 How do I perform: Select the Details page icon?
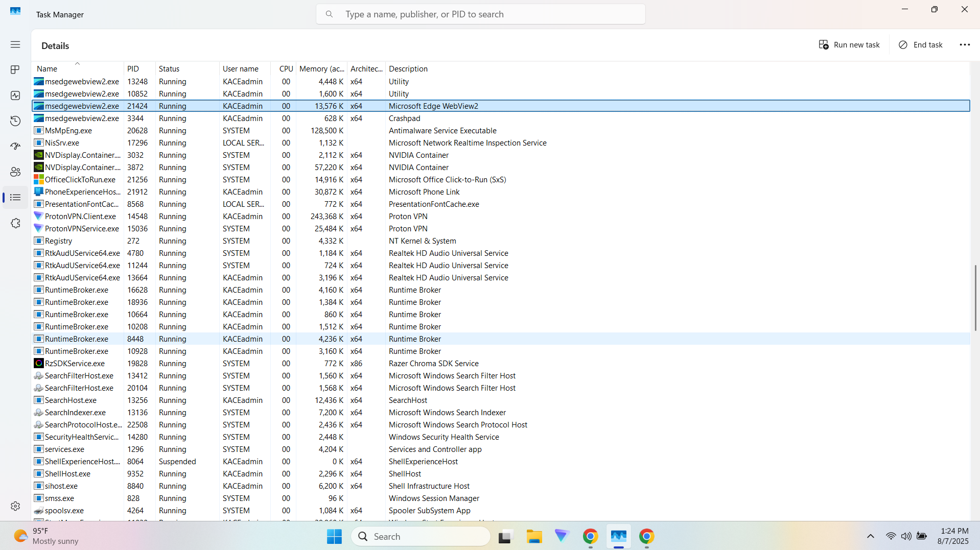tap(15, 198)
